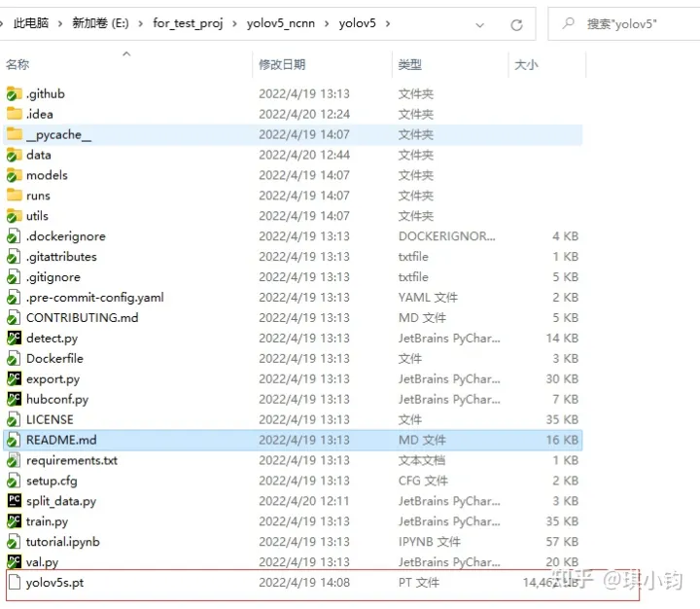Screen dimensions: 700x609
Task: Select the __pycache__ folder name
Action: click(59, 135)
